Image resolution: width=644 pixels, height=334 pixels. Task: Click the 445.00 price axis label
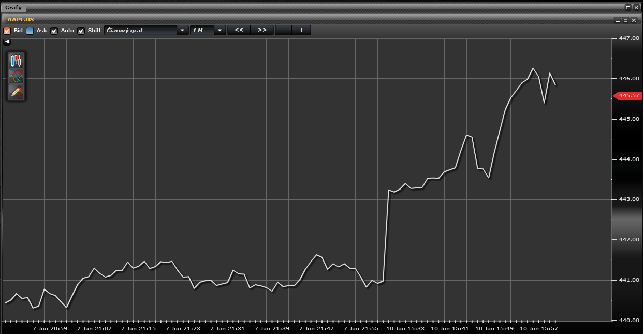[629, 119]
